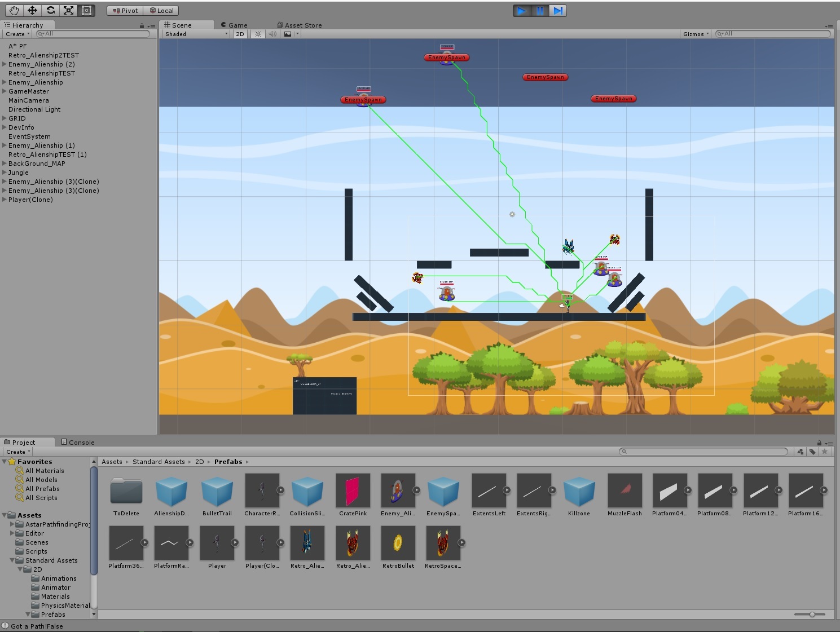Toggle scene audio with the speaker icon
This screenshot has width=840, height=632.
(x=272, y=34)
